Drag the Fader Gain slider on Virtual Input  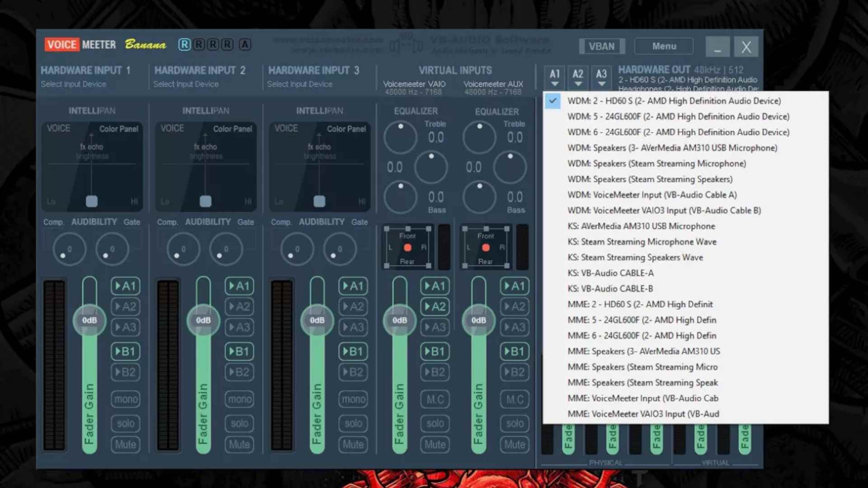pyautogui.click(x=400, y=320)
